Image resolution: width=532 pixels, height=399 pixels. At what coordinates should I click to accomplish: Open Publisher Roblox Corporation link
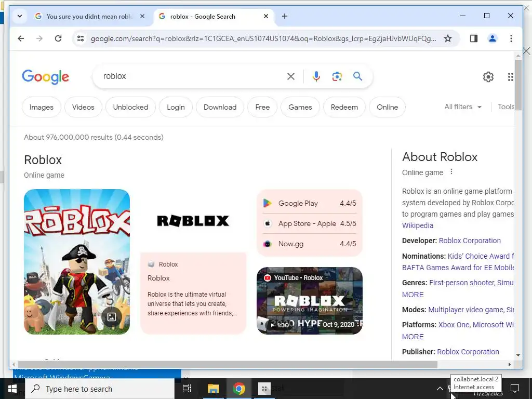click(x=468, y=352)
